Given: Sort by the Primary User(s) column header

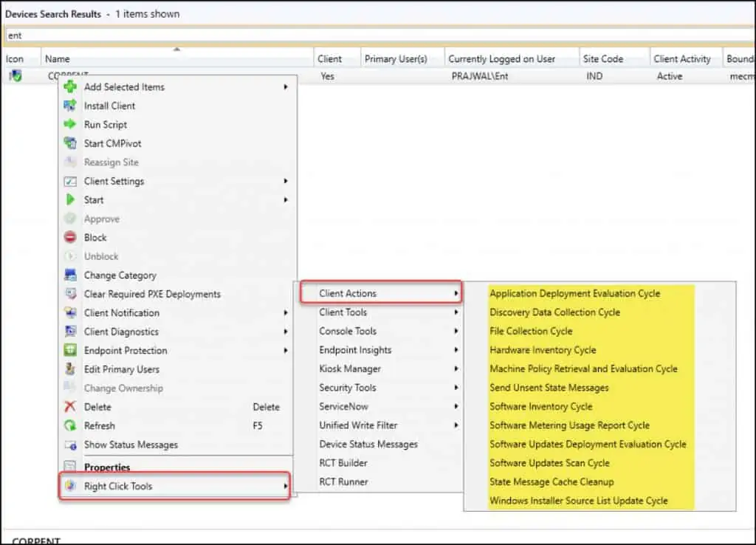Looking at the screenshot, I should [402, 58].
